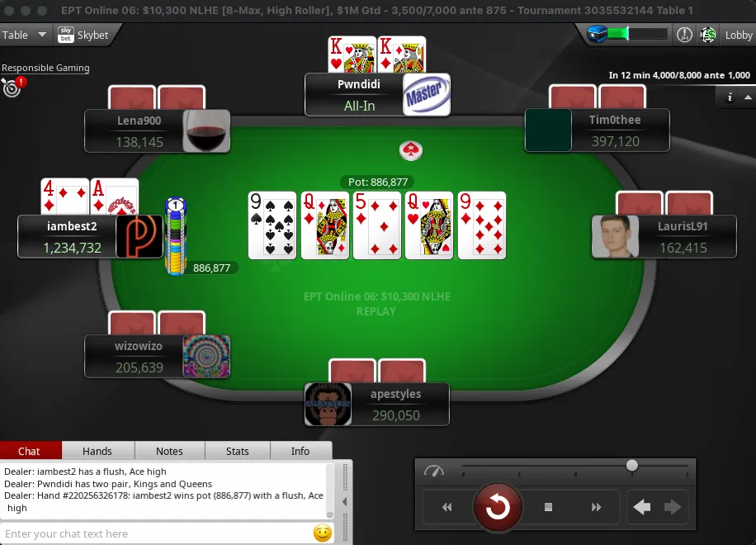Screen dimensions: 756x545
Task: Collapse the chat panel with side arrow
Action: click(x=344, y=502)
